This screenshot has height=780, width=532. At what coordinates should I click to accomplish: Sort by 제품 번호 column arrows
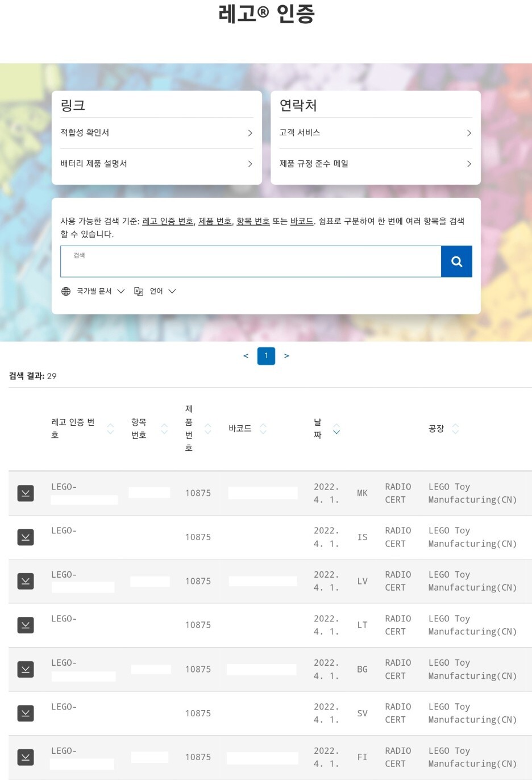pos(207,429)
